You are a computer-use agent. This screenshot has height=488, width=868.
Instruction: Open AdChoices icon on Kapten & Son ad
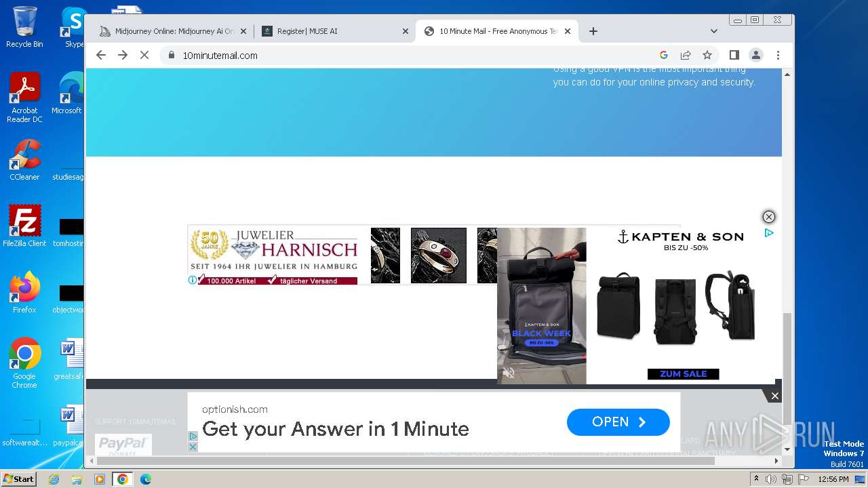point(769,233)
